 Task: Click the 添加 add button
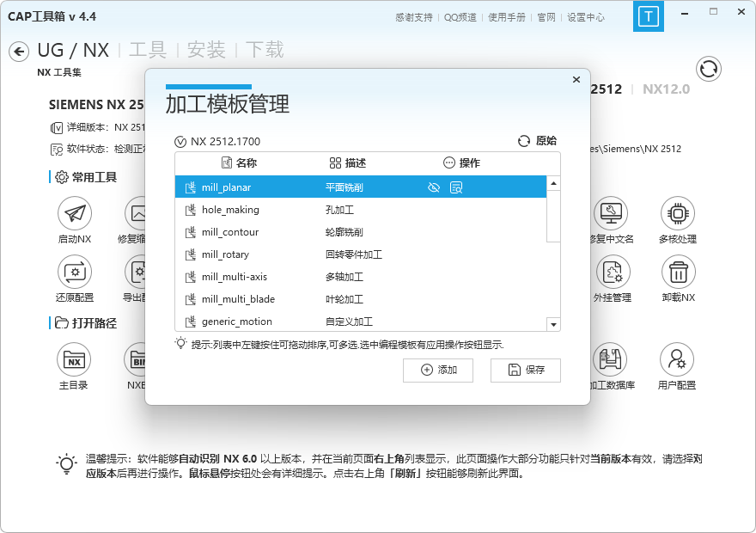click(438, 370)
